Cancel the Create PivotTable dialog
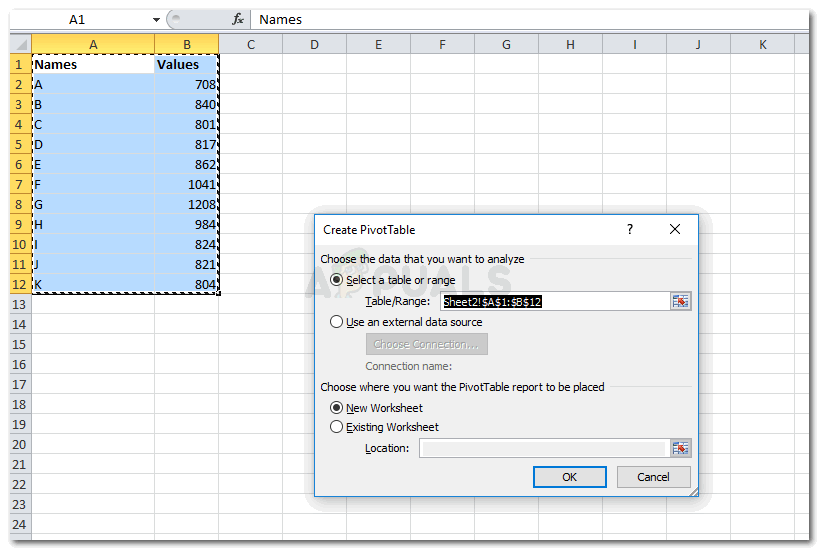 point(653,477)
